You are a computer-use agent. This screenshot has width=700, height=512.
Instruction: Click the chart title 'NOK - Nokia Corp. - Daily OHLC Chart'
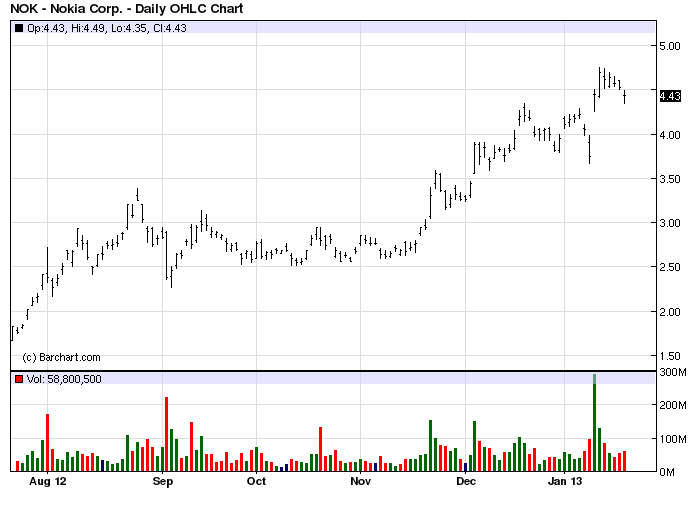pyautogui.click(x=126, y=8)
